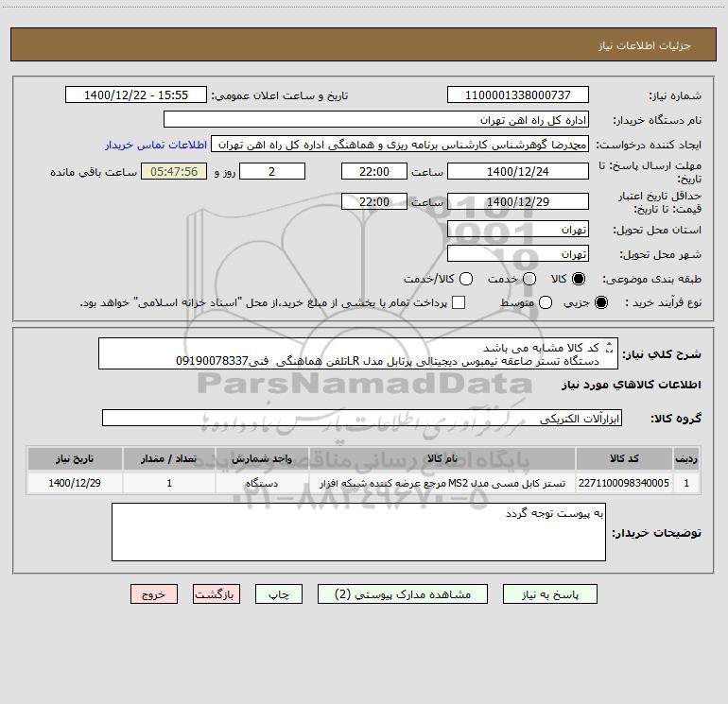
Task: Click the response deadline date 1400/12/24
Action: point(518,171)
